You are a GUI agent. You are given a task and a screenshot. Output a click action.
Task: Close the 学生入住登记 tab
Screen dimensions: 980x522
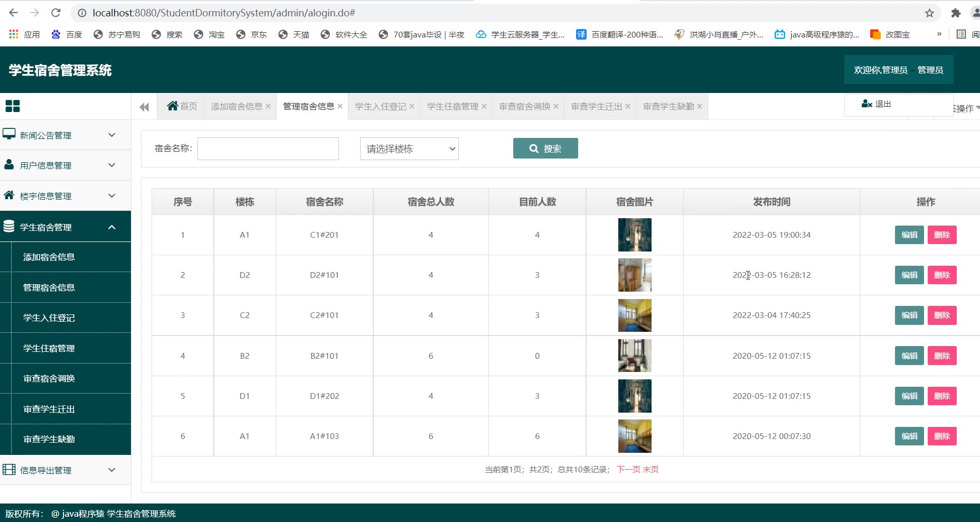(x=412, y=106)
